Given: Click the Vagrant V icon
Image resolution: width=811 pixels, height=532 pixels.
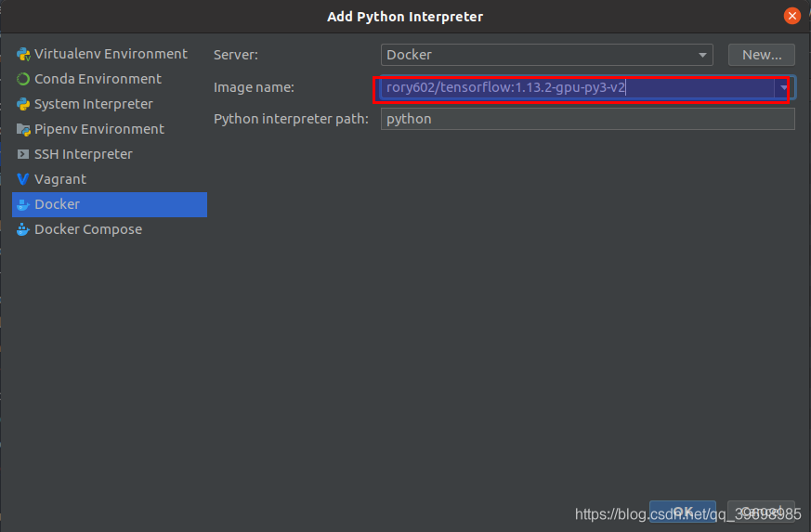Looking at the screenshot, I should tap(23, 179).
